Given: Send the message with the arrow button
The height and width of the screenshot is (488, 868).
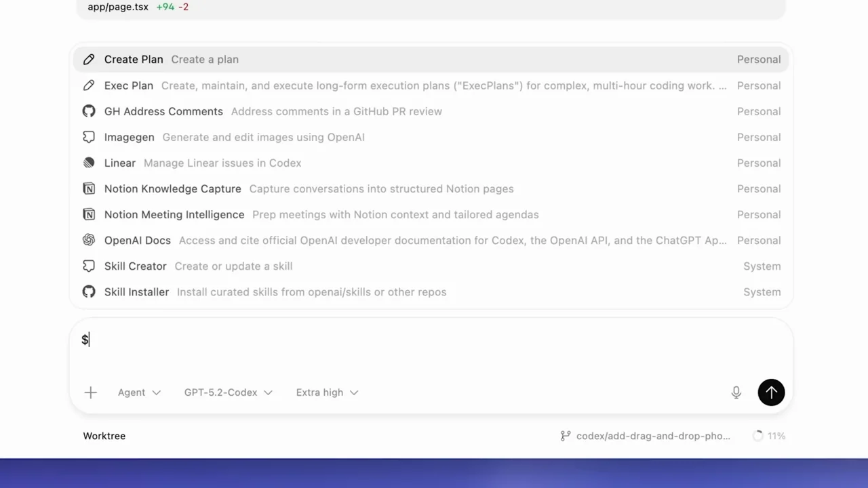Looking at the screenshot, I should (771, 392).
